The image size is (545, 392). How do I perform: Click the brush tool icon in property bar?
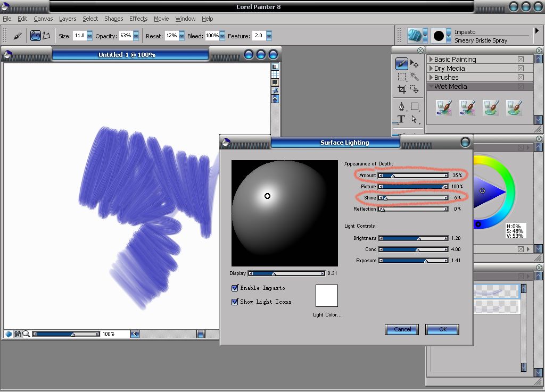[18, 36]
